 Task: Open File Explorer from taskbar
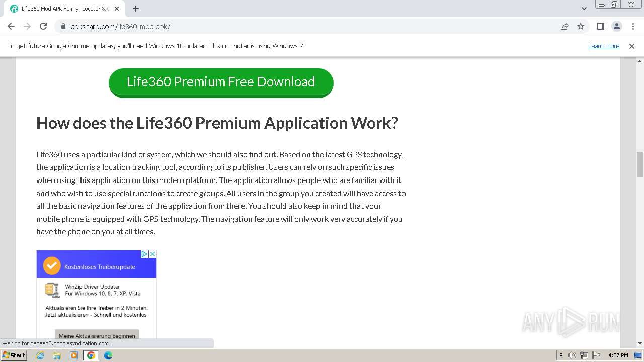tap(57, 355)
